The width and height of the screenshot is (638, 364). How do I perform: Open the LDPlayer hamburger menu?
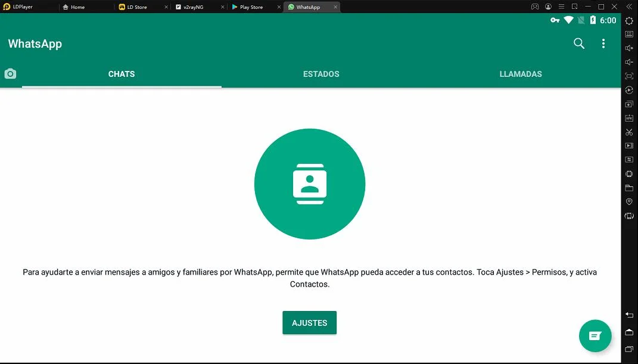pos(562,7)
